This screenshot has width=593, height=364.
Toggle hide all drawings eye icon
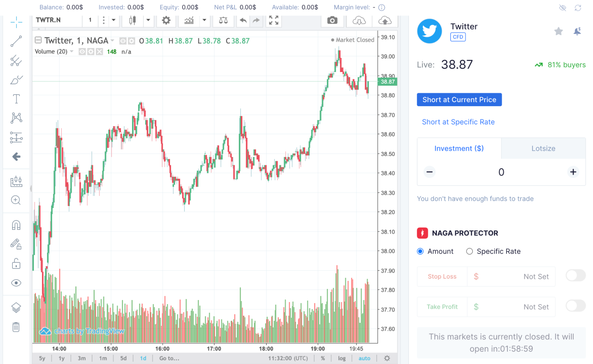tap(16, 283)
